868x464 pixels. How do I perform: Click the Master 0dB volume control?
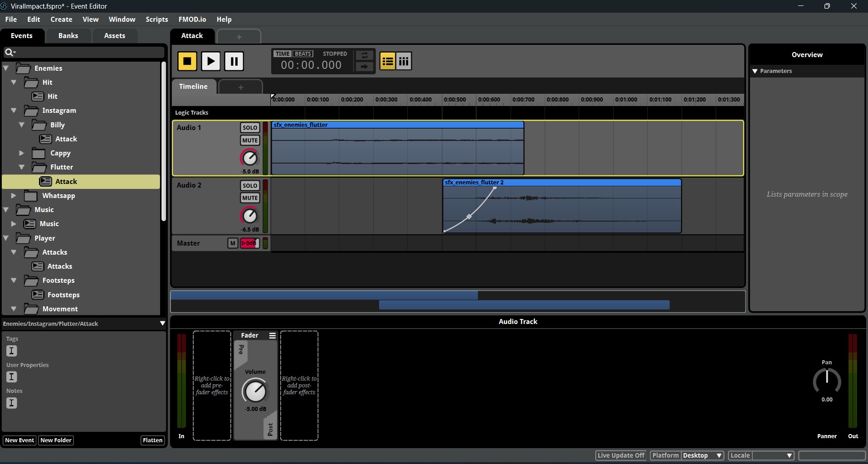tap(250, 243)
